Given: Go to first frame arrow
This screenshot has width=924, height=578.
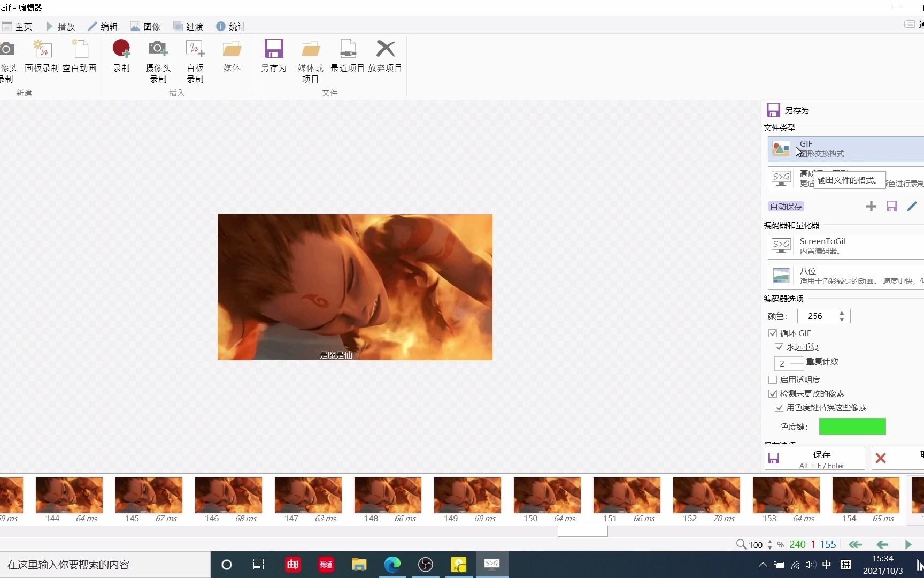Looking at the screenshot, I should coord(856,544).
